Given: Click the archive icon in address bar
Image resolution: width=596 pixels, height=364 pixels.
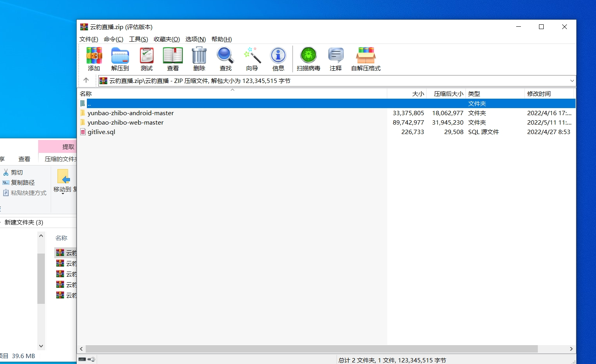Looking at the screenshot, I should coord(103,81).
